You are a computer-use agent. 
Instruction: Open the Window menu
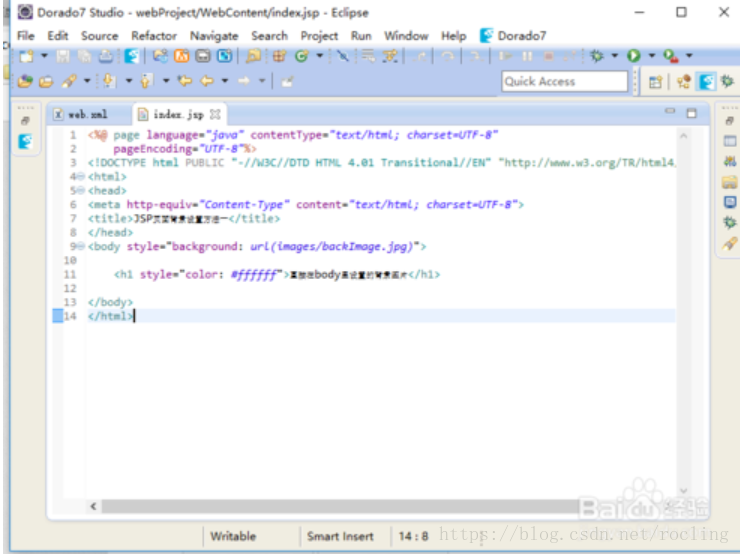(x=406, y=36)
